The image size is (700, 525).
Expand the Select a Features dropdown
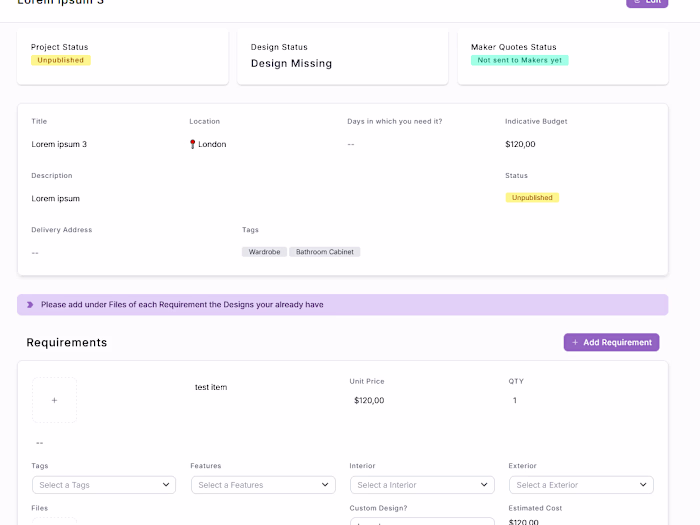point(263,485)
